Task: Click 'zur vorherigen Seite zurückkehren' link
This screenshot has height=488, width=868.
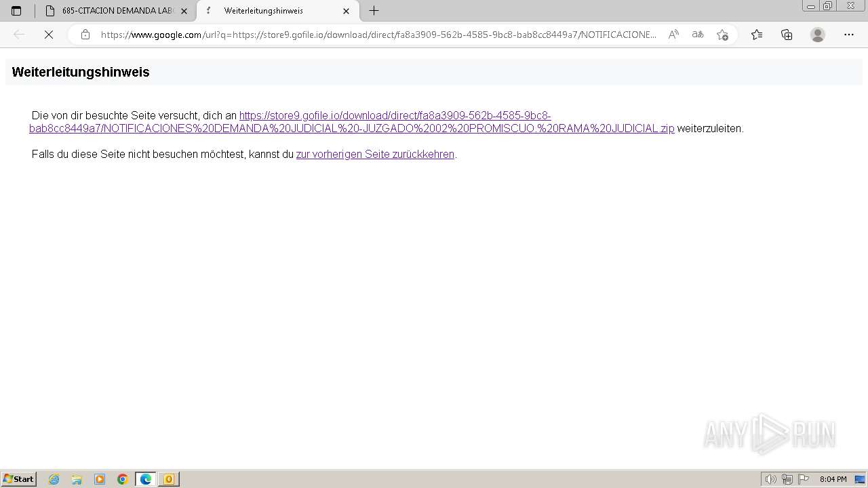Action: (x=375, y=155)
